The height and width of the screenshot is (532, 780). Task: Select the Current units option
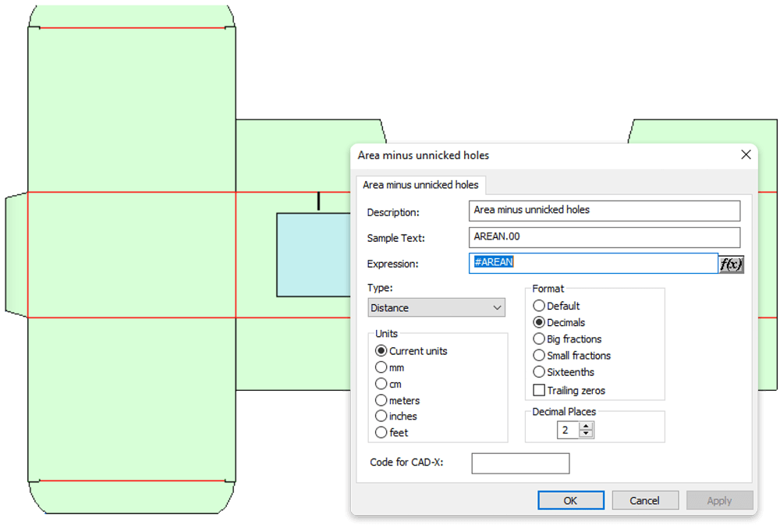point(381,351)
